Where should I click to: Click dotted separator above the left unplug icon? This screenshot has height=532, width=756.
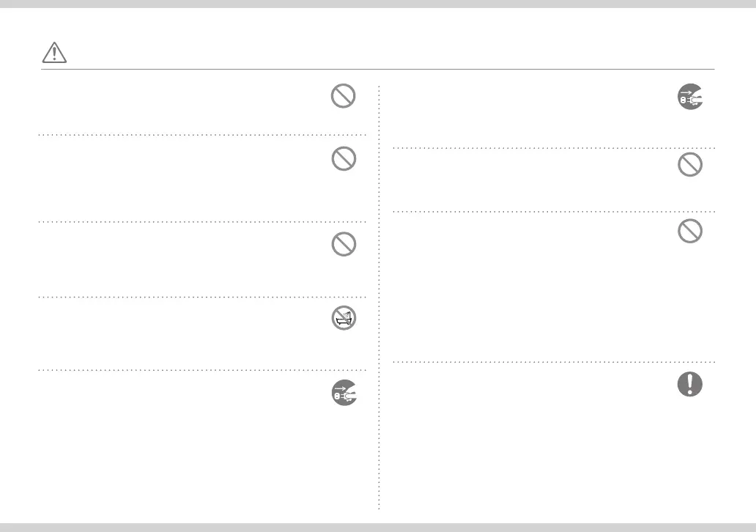point(201,370)
